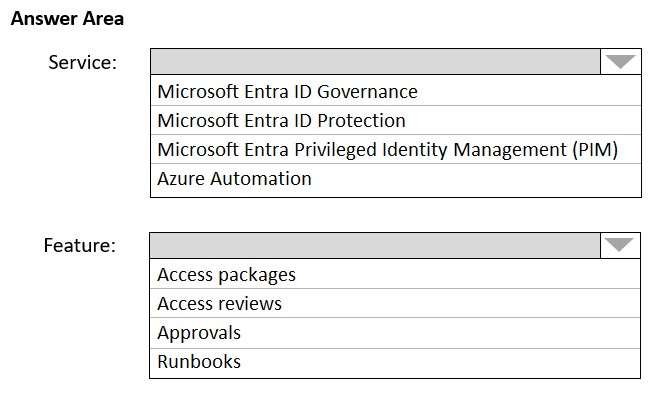Select the Azure Automation service
Viewport: 668px width, 401px height.
(x=234, y=179)
